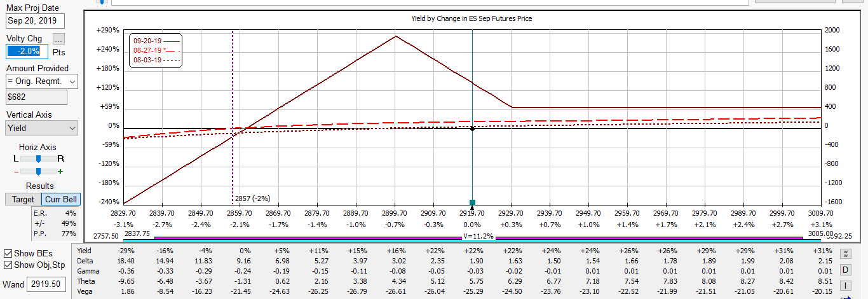Click the teal square marker at 2919.70

tap(472, 202)
